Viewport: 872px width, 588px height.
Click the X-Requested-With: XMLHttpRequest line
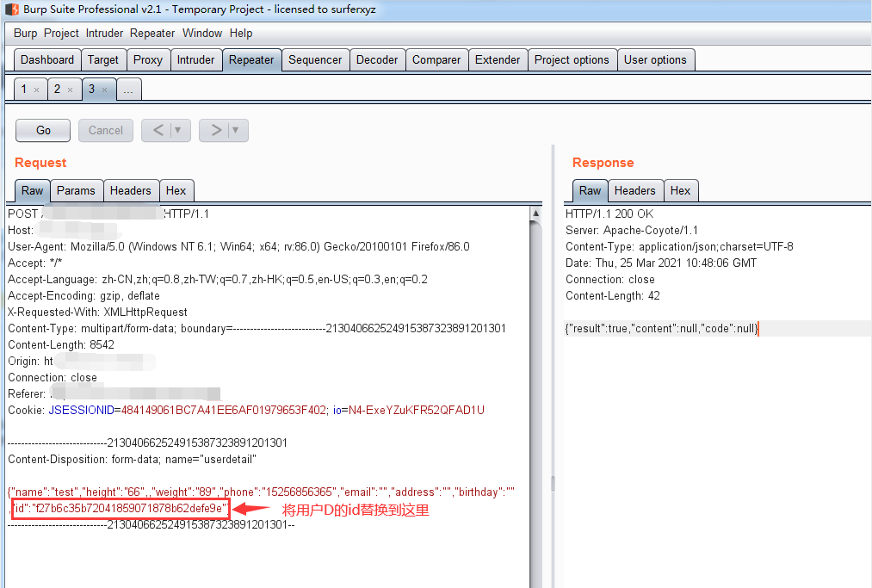[97, 313]
